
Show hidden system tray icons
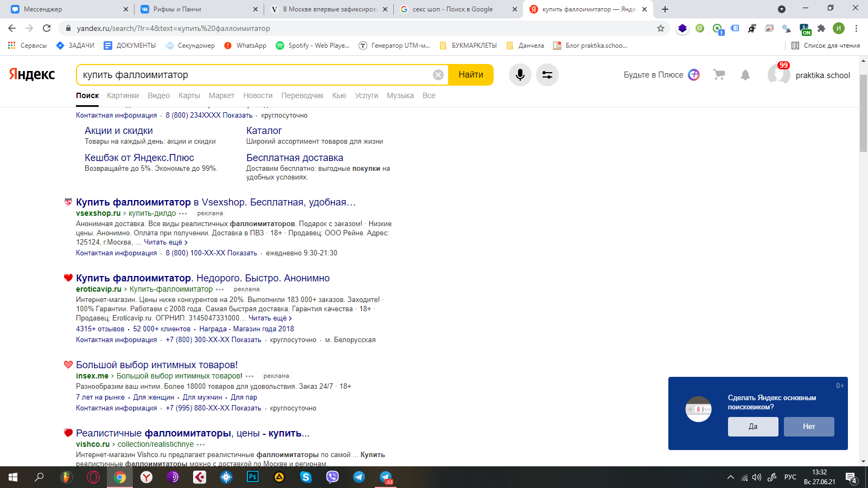[x=731, y=477]
